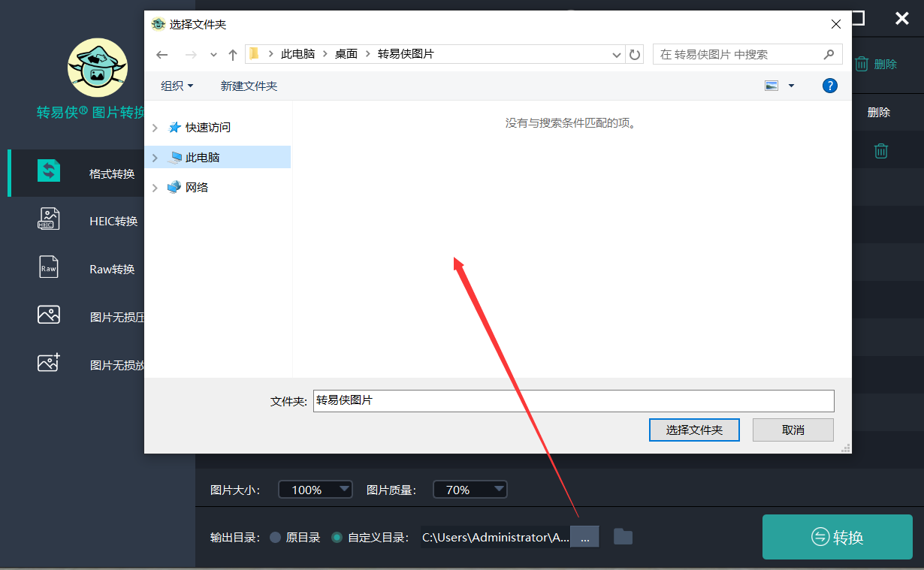Click the 格式转换 swap icon
Image resolution: width=924 pixels, height=570 pixels.
(49, 171)
